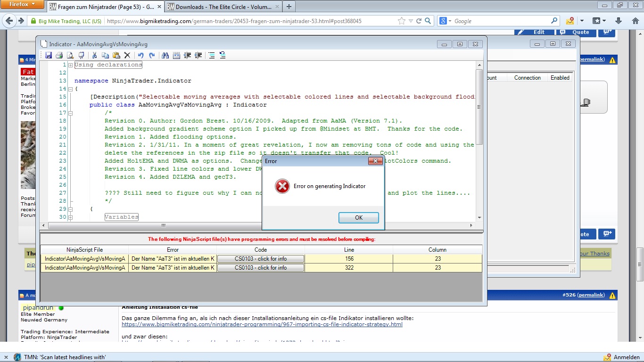The image size is (644, 362).
Task: Click the Enabled column header in background window
Action: (x=560, y=78)
